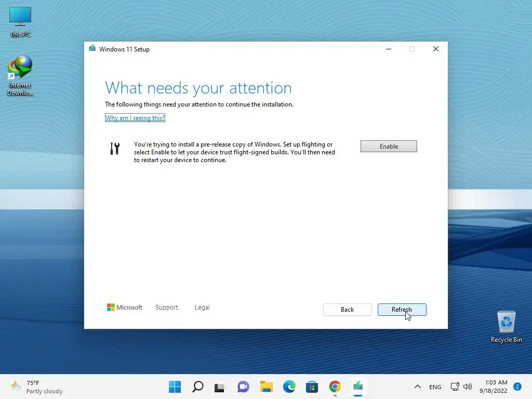Screen dimensions: 532x399
Task: Launch Microsoft Edge from the taskbar
Action: (x=289, y=387)
